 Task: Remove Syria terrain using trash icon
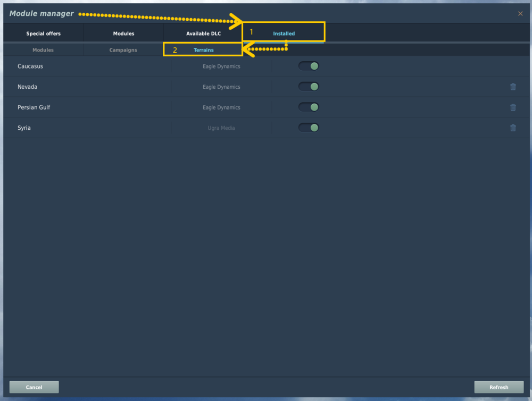click(x=513, y=128)
